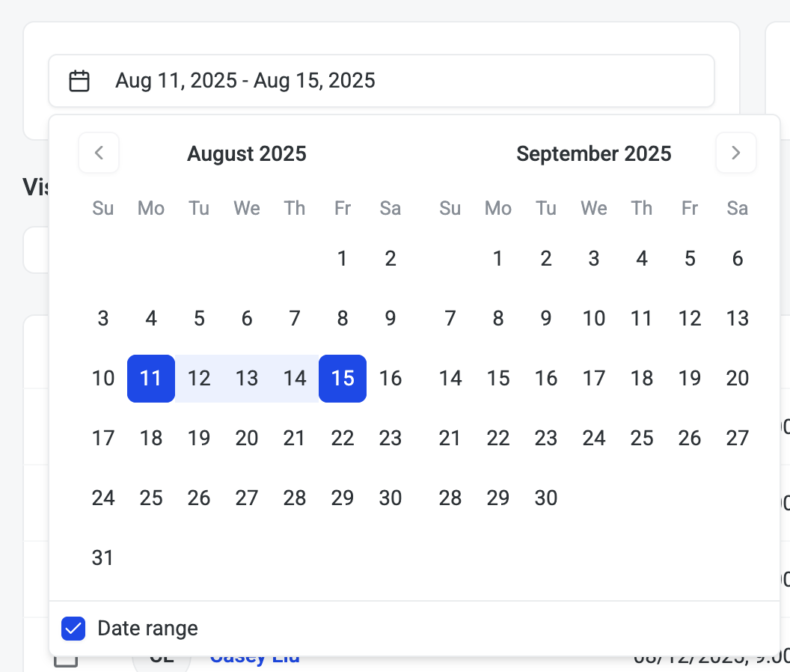
Task: Select August 31 in the calendar
Action: (x=103, y=558)
